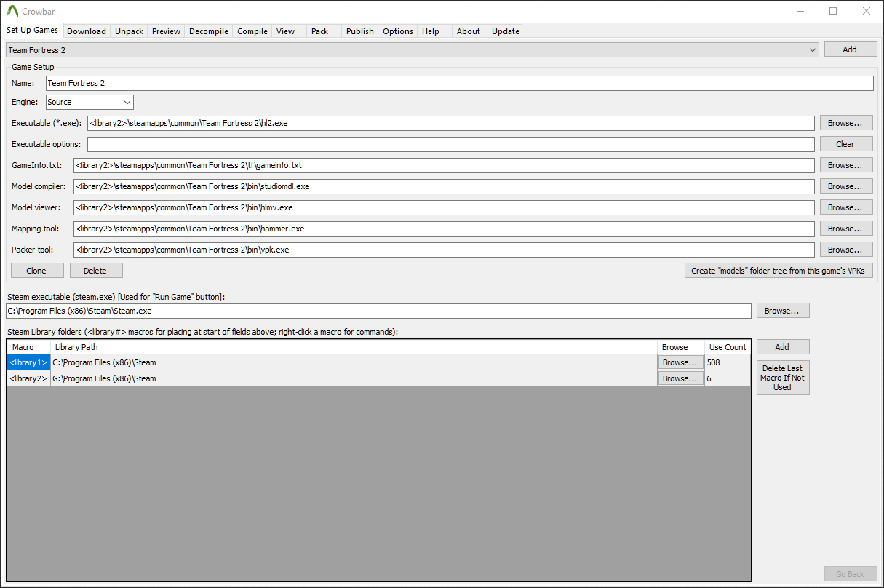Click the Library Path column header
Screen dimensions: 884x588
(x=354, y=347)
